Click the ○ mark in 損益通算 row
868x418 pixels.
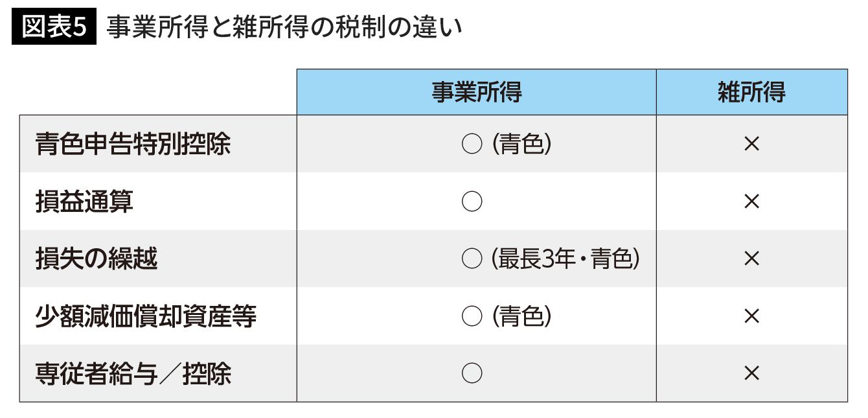click(472, 202)
